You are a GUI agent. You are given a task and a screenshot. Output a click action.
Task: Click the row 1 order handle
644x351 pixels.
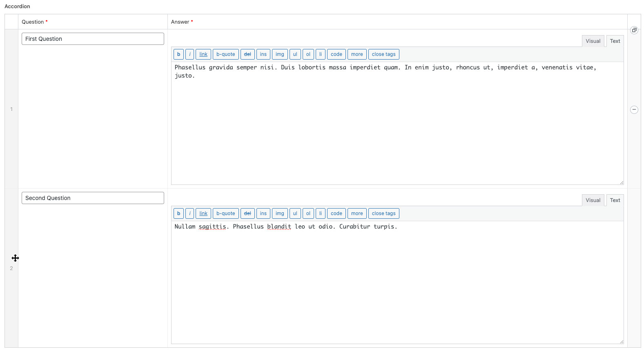pos(11,109)
